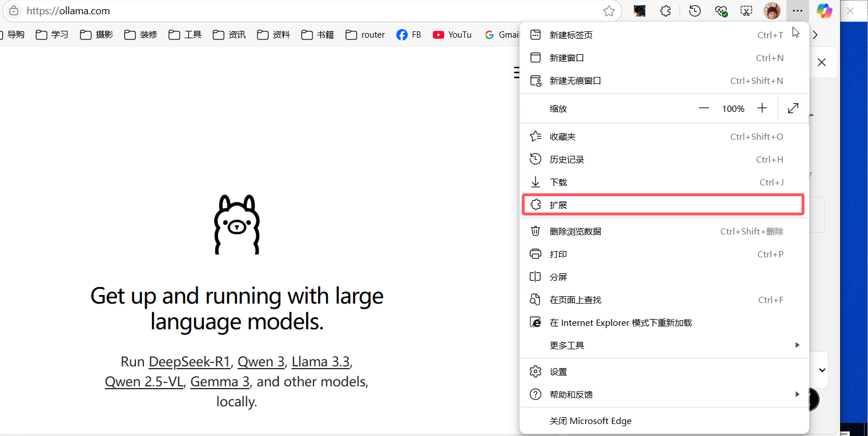868x436 pixels.
Task: Click the full screen zoom arrow icon
Action: pos(793,108)
